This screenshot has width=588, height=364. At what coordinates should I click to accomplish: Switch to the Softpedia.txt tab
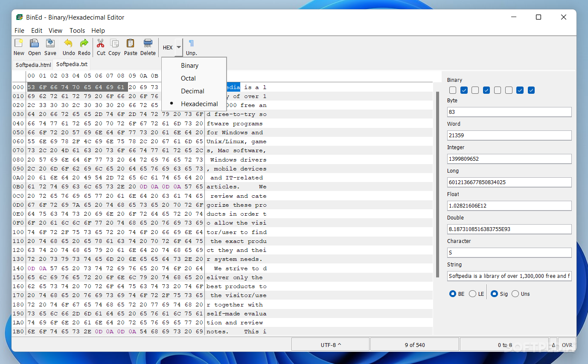click(72, 64)
